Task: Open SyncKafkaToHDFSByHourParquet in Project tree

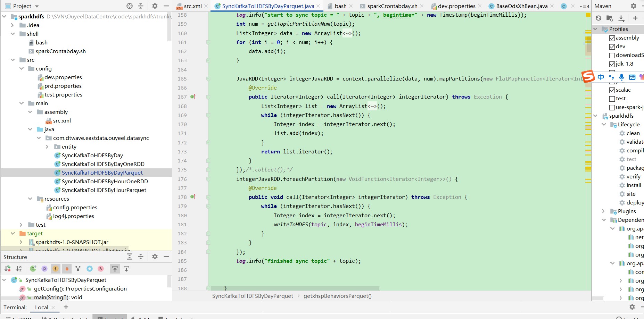Action: tap(104, 190)
